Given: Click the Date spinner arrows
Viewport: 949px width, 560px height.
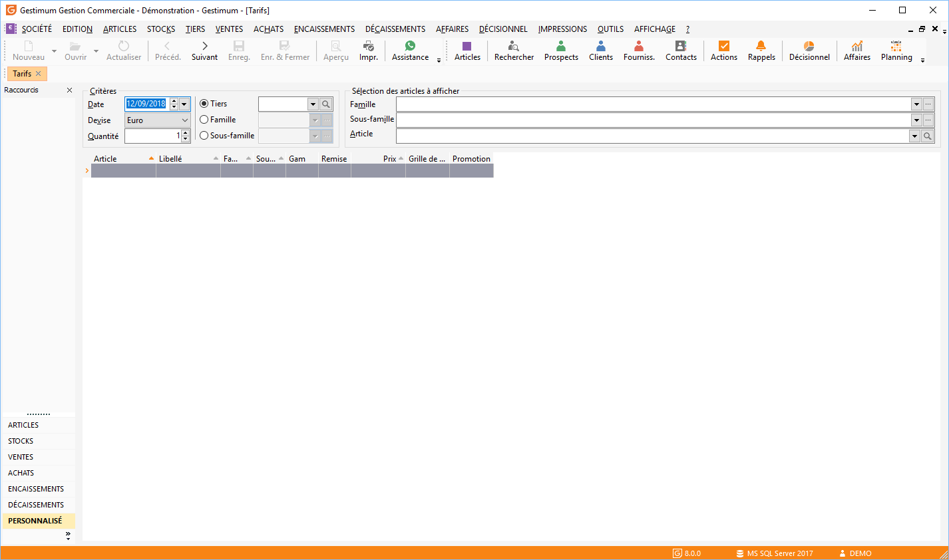Looking at the screenshot, I should [x=174, y=104].
